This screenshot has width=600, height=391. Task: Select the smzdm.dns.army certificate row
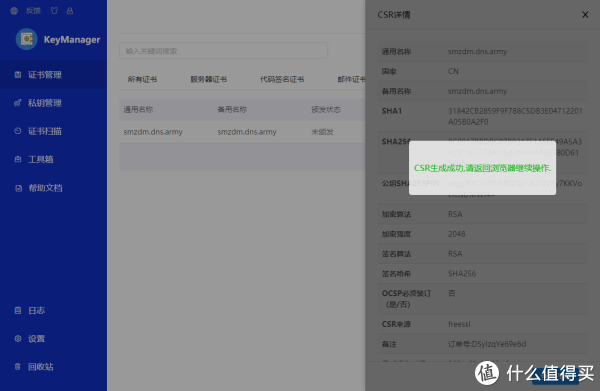242,132
